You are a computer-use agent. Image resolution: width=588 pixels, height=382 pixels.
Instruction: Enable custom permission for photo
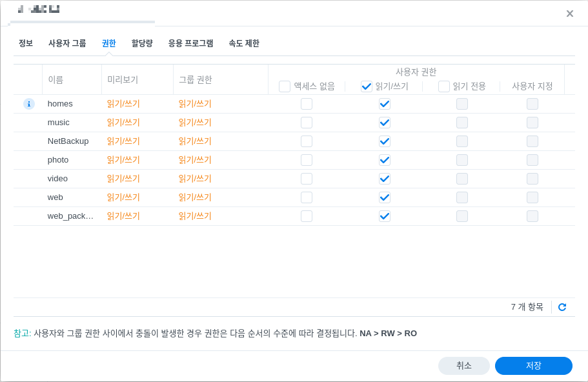coord(532,160)
